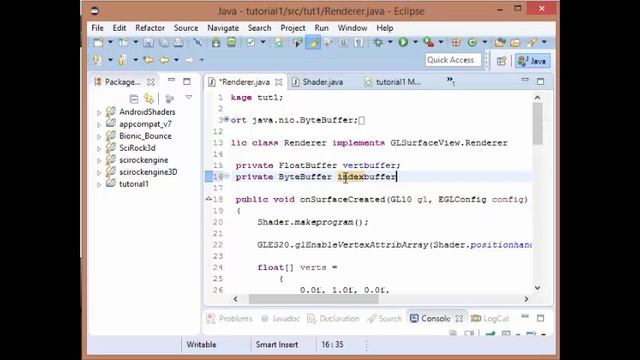The width and height of the screenshot is (640, 360).
Task: Click the Quick Access search field
Action: [453, 60]
